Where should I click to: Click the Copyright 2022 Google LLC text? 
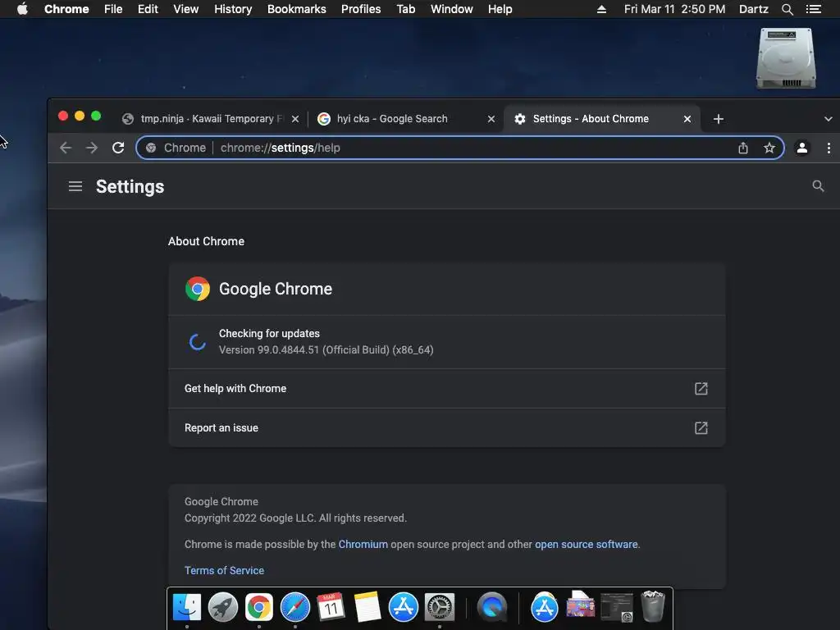295,518
